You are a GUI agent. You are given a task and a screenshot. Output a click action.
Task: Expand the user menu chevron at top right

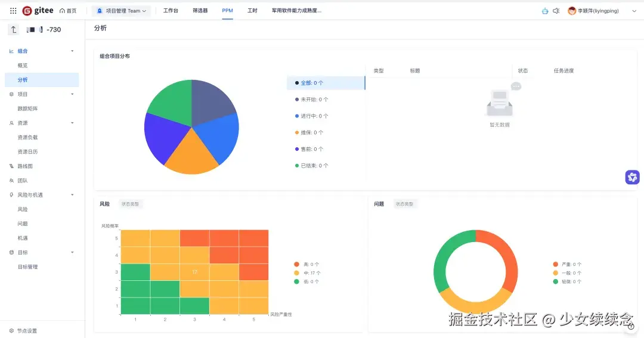(x=634, y=11)
